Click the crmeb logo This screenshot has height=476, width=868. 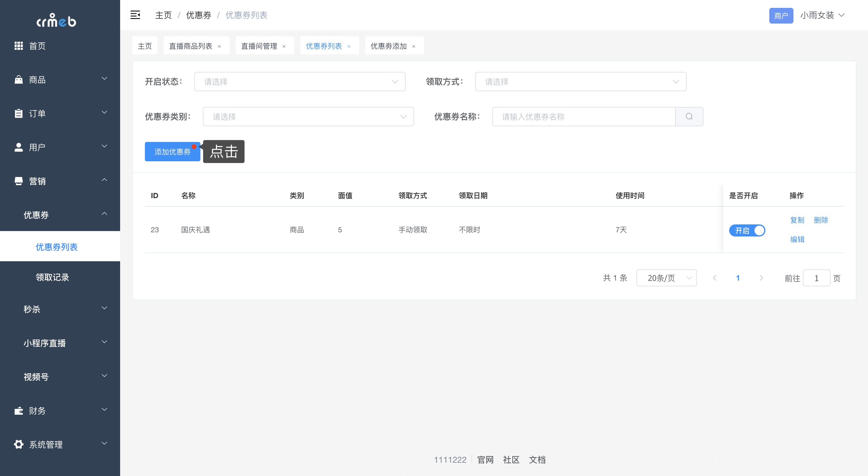pyautogui.click(x=56, y=21)
